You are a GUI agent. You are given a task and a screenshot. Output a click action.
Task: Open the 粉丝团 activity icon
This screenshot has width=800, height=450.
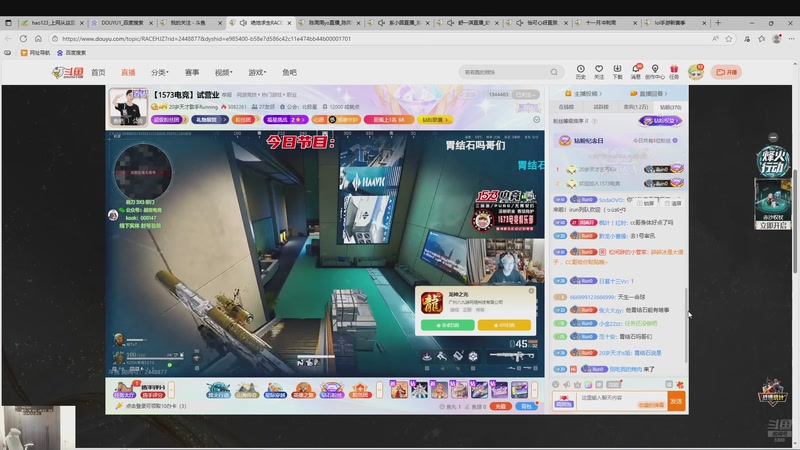[x=360, y=390]
